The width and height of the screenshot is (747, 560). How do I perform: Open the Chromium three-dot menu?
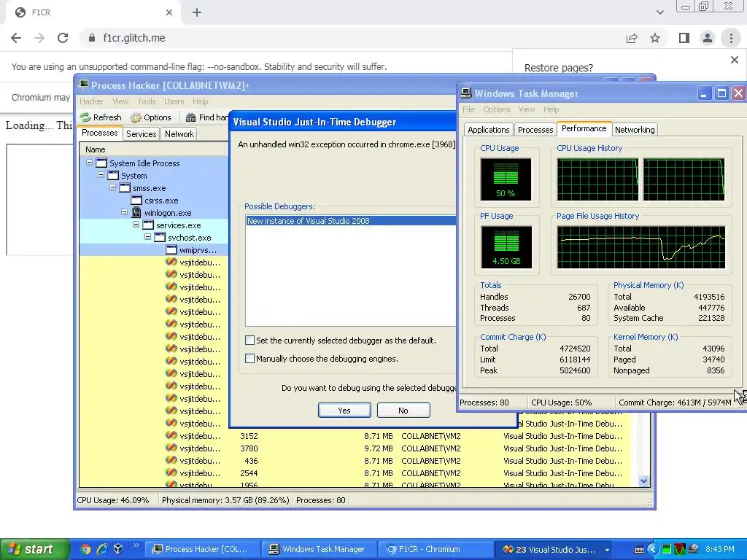[731, 38]
